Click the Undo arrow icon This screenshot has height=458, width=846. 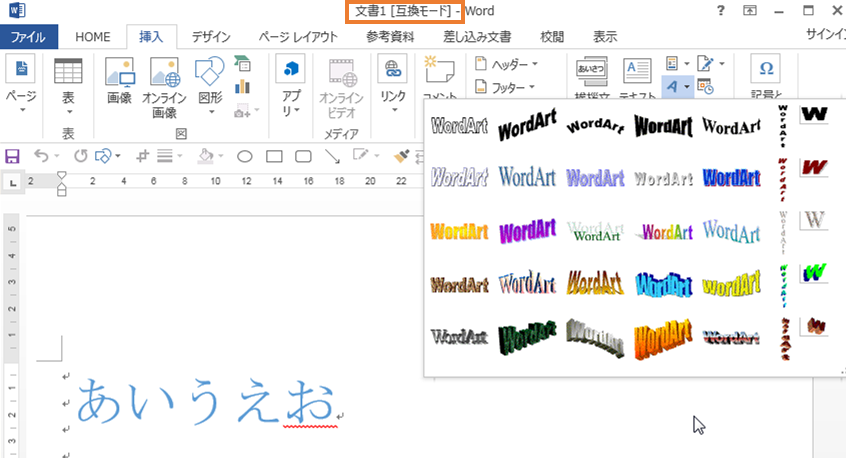41,156
